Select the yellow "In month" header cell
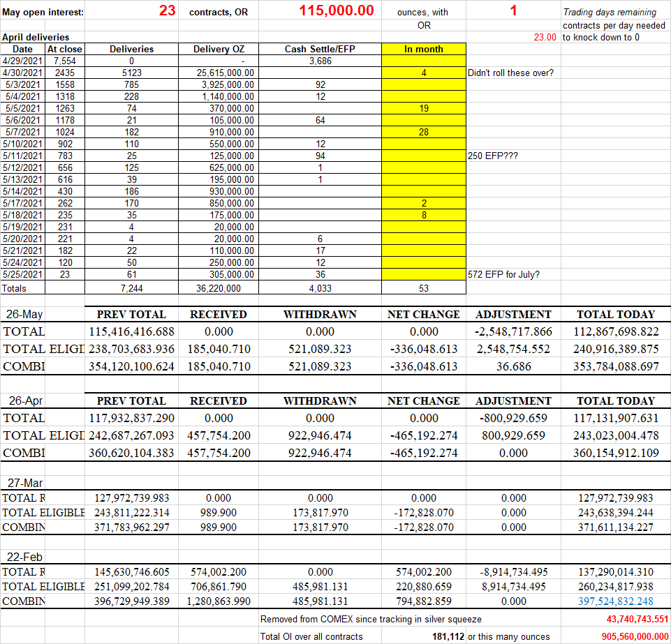 pyautogui.click(x=423, y=50)
